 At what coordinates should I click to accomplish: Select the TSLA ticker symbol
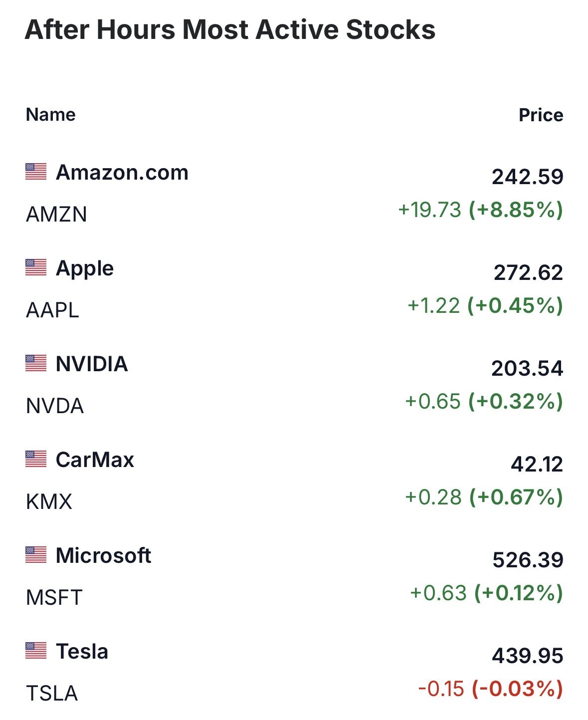click(x=52, y=694)
